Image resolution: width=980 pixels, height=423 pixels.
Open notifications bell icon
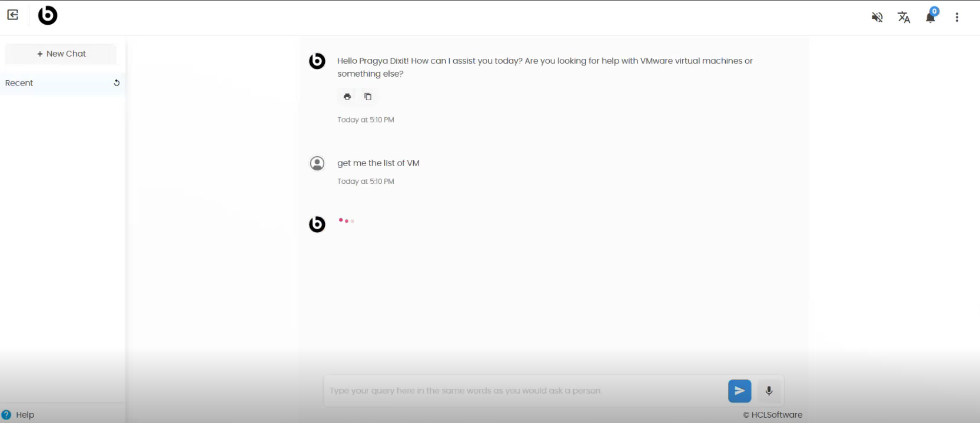click(x=930, y=18)
